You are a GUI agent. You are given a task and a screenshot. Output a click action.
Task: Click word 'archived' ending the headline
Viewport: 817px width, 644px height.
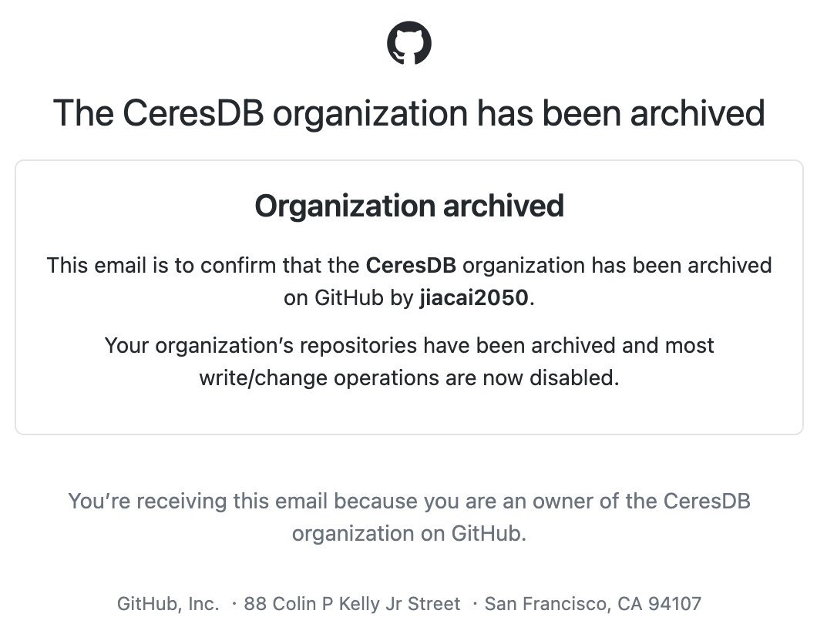pos(698,112)
